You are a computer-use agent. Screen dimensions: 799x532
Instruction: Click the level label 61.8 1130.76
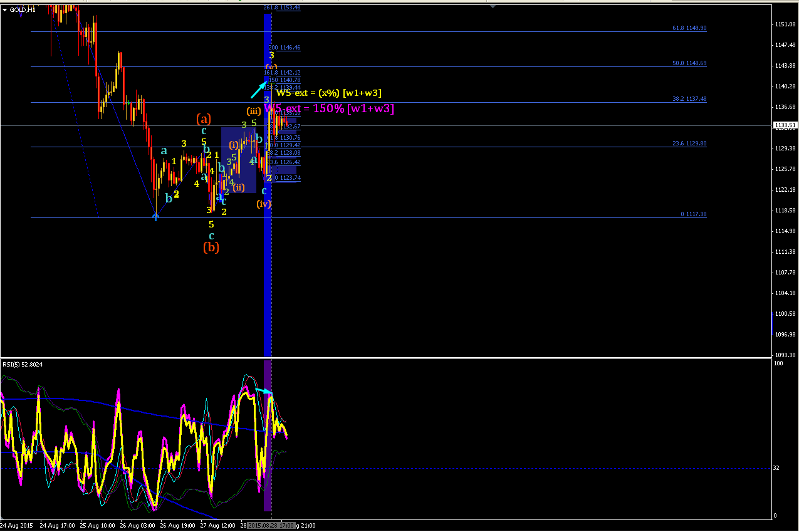coord(284,137)
